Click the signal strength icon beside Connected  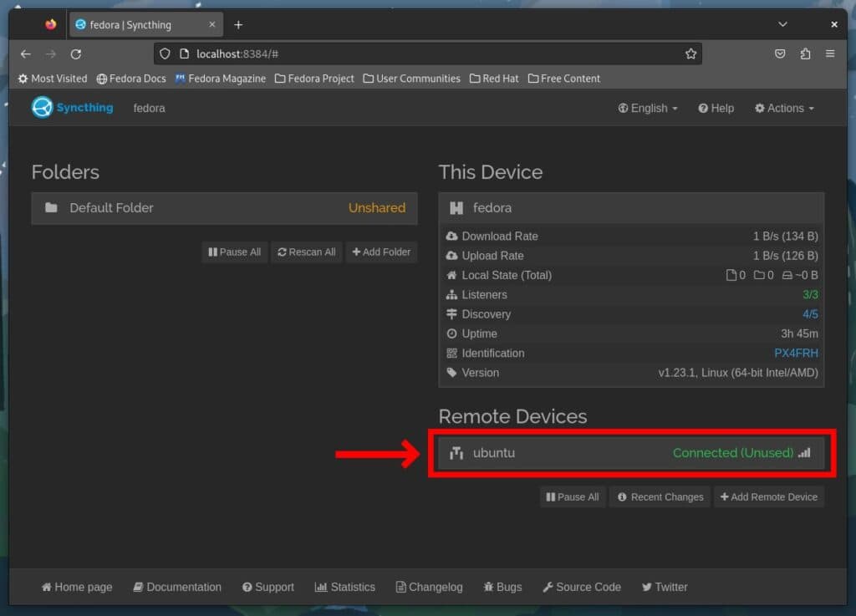[x=805, y=452]
